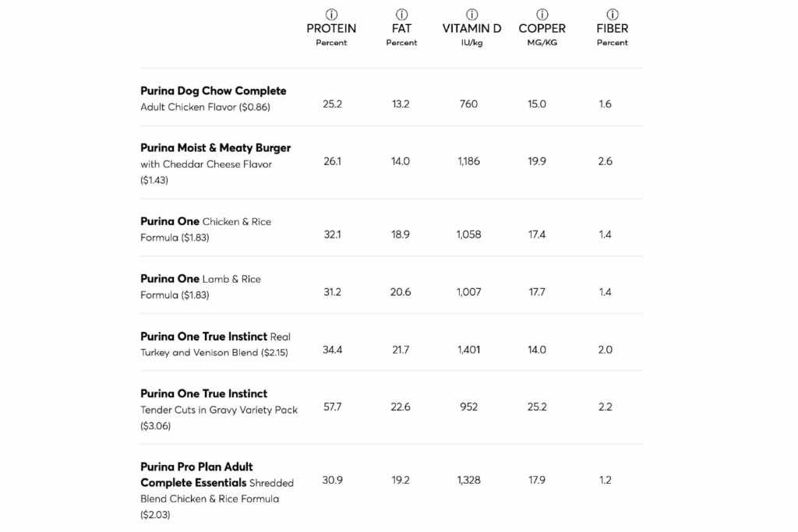Click the 25.2 copper value
The image size is (798, 532).
pyautogui.click(x=537, y=407)
